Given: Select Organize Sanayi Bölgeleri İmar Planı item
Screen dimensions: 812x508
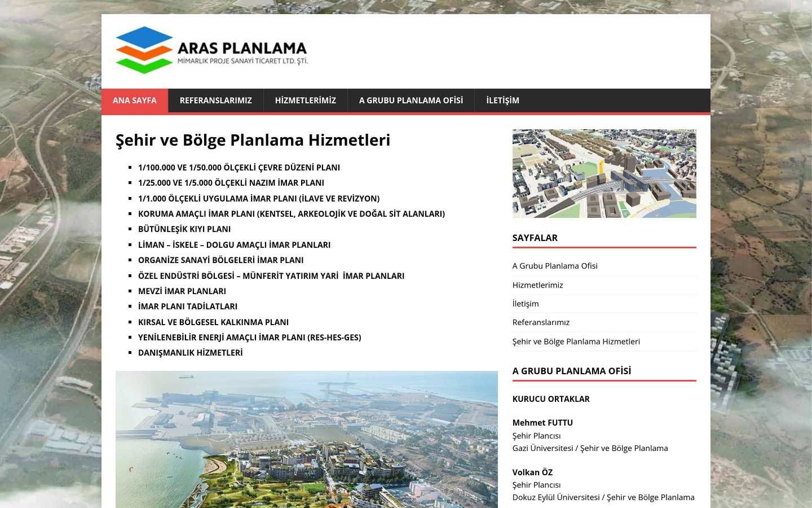Looking at the screenshot, I should coord(221,260).
